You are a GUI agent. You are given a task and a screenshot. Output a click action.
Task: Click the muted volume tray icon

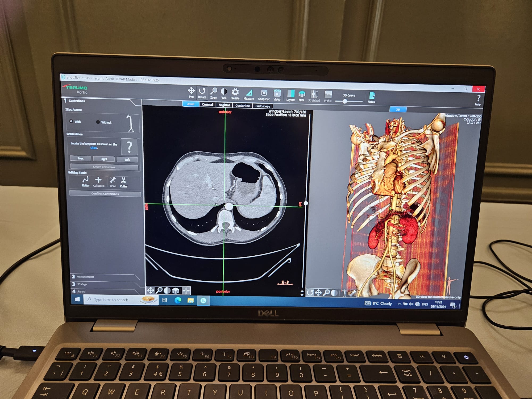click(x=411, y=304)
